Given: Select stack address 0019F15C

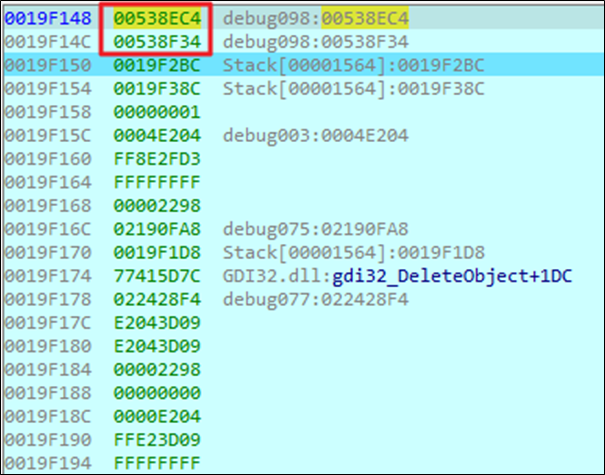Looking at the screenshot, I should point(48,135).
